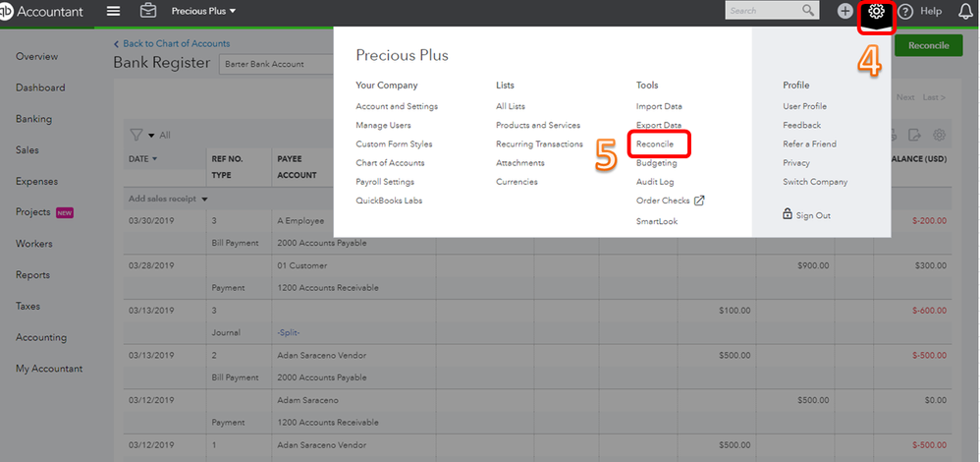Click the search magnifier icon
Viewport: 980px width, 462px height.
click(x=808, y=10)
